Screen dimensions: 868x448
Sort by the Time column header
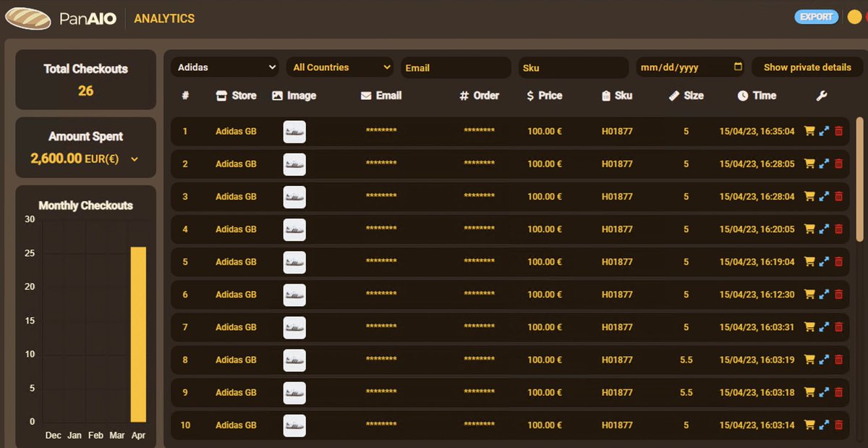tap(757, 96)
